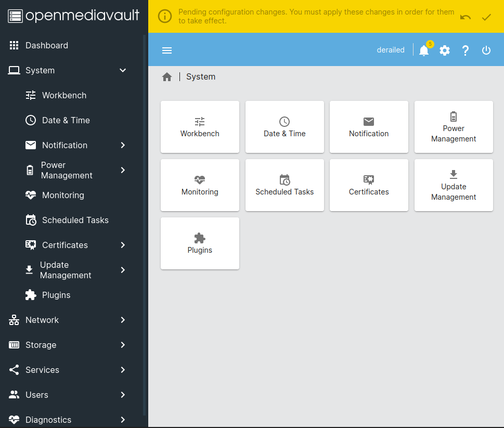Open Scheduled Tasks from sidebar
504x428 pixels.
coord(75,220)
